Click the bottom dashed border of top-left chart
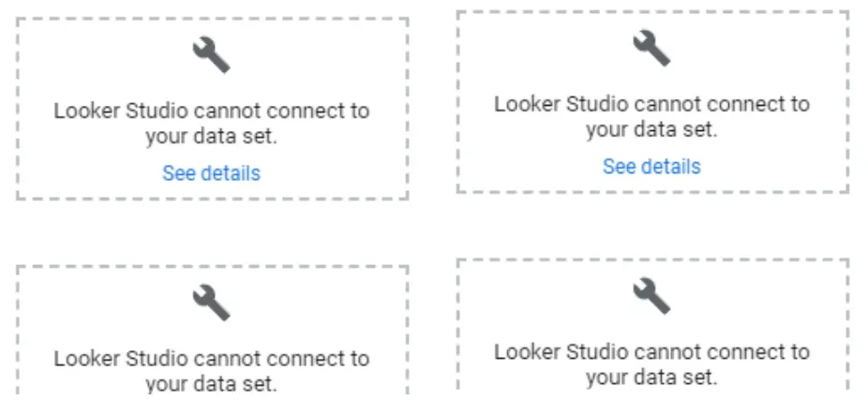Screen dimensions: 868x415 point(211,199)
